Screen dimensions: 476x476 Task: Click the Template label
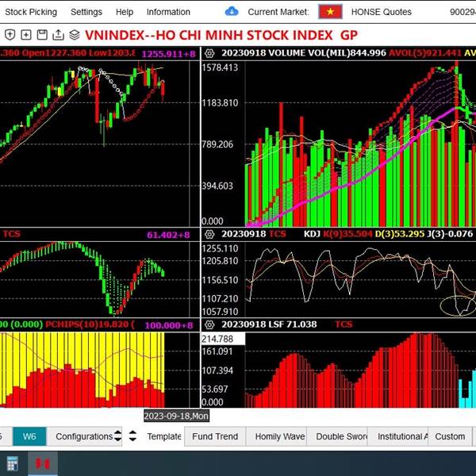(x=164, y=436)
